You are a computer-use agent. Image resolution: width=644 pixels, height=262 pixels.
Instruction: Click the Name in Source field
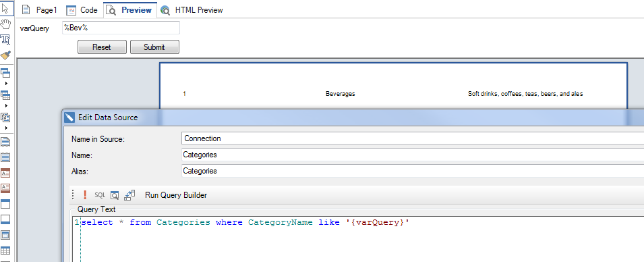[412, 138]
